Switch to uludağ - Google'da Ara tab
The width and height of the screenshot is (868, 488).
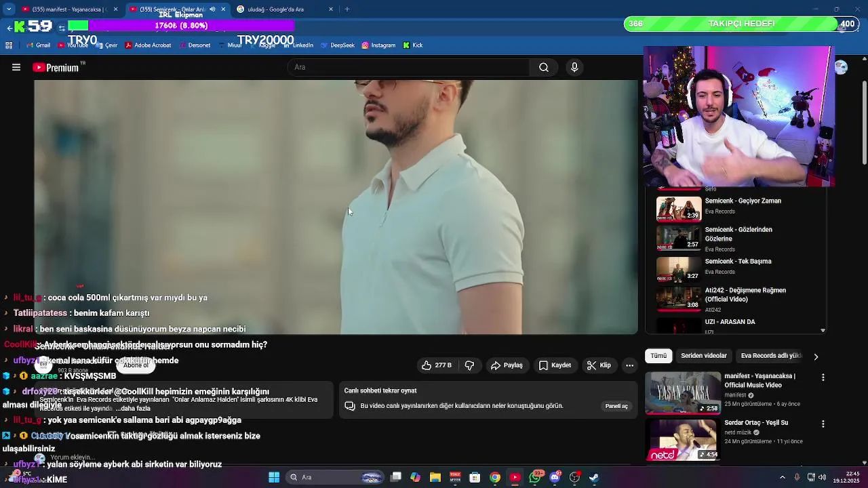tap(283, 9)
